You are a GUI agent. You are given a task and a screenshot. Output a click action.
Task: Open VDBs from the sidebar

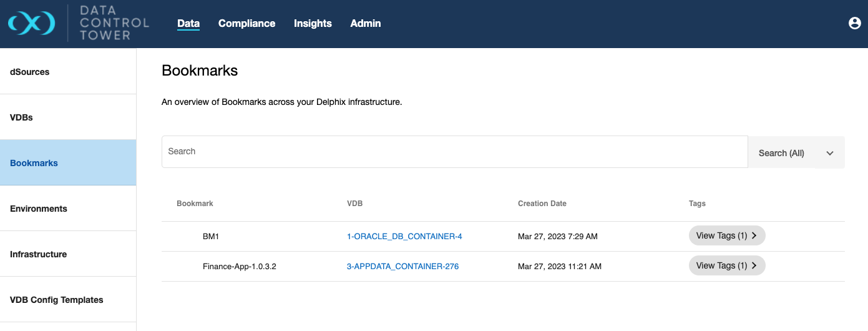21,117
